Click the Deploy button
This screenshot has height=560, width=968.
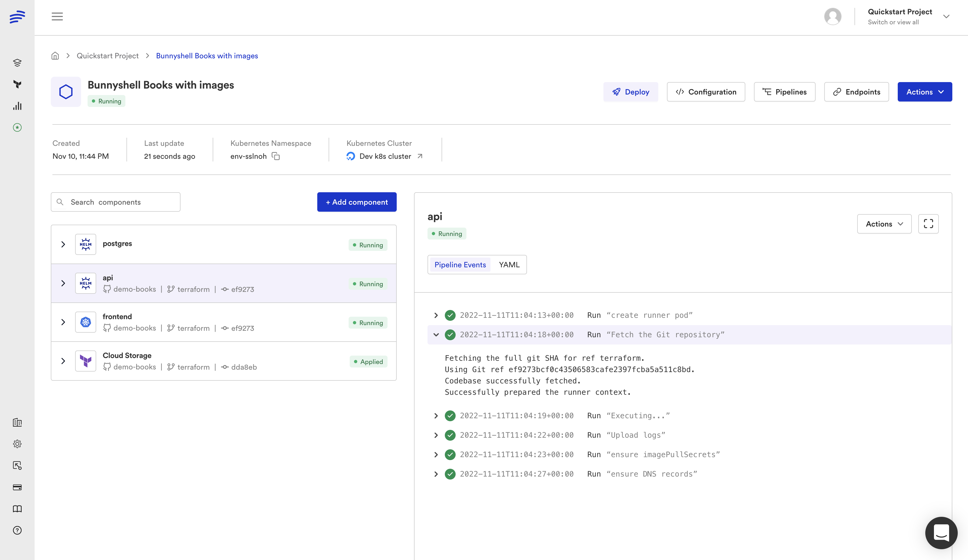(630, 92)
